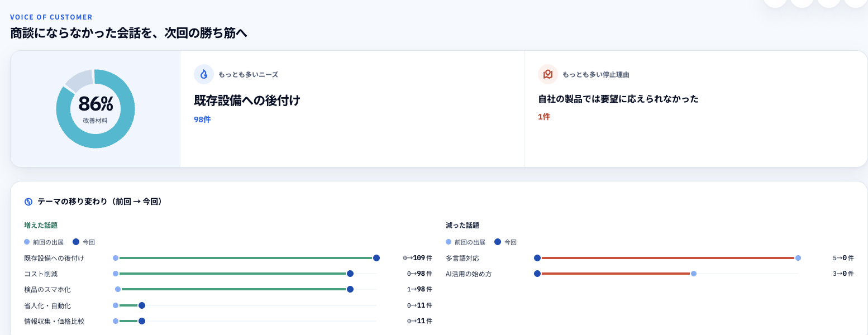The height and width of the screenshot is (335, 868).
Task: Click the icon before テーマの移り変わり title
Action: 28,202
